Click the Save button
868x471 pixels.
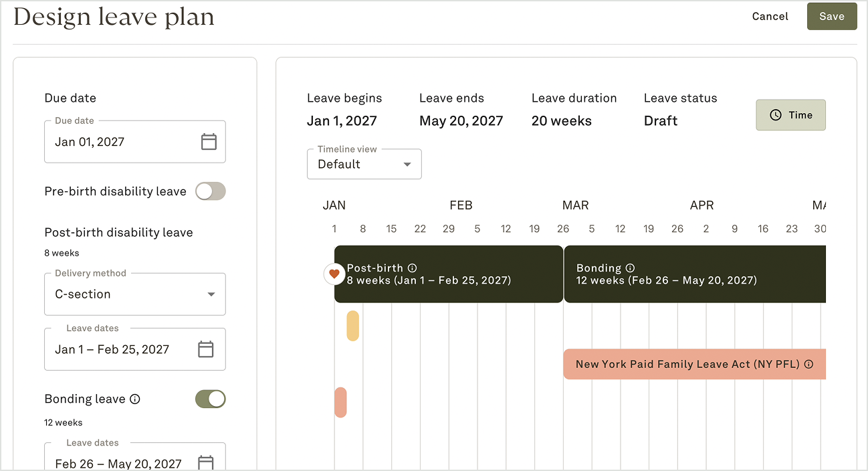(832, 17)
